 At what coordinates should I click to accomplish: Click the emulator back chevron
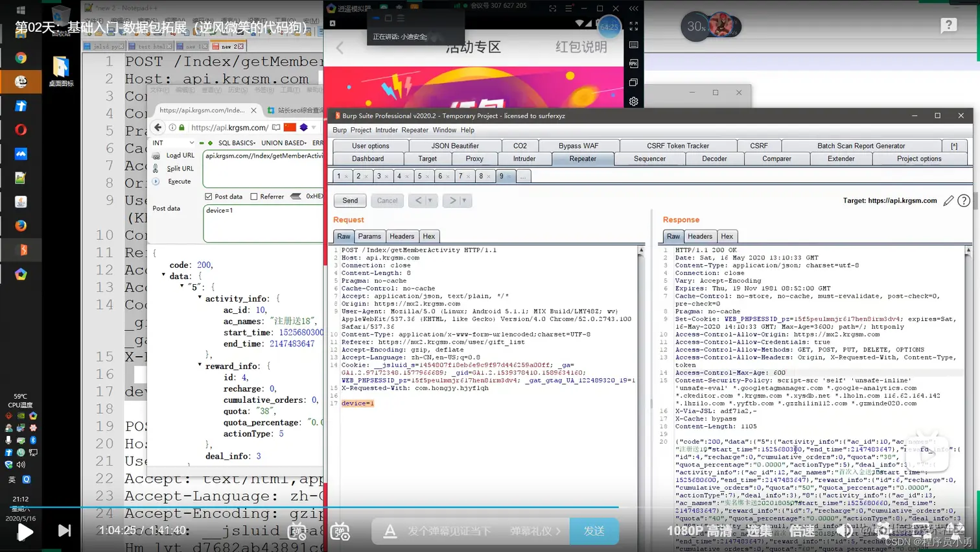click(x=340, y=47)
